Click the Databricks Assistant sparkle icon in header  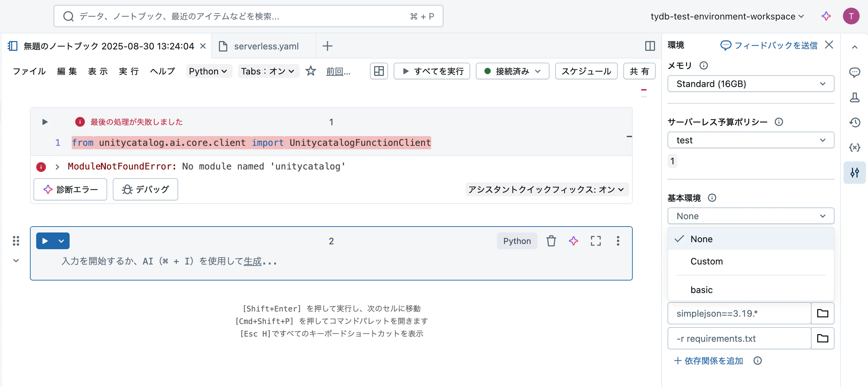(x=826, y=16)
